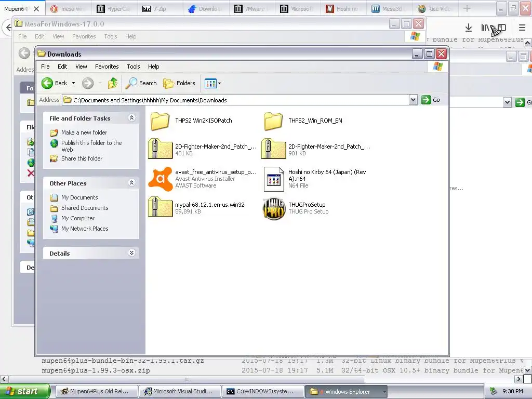Collapse the File and Folder Tasks panel
Screen dimensions: 532x399
click(x=131, y=118)
